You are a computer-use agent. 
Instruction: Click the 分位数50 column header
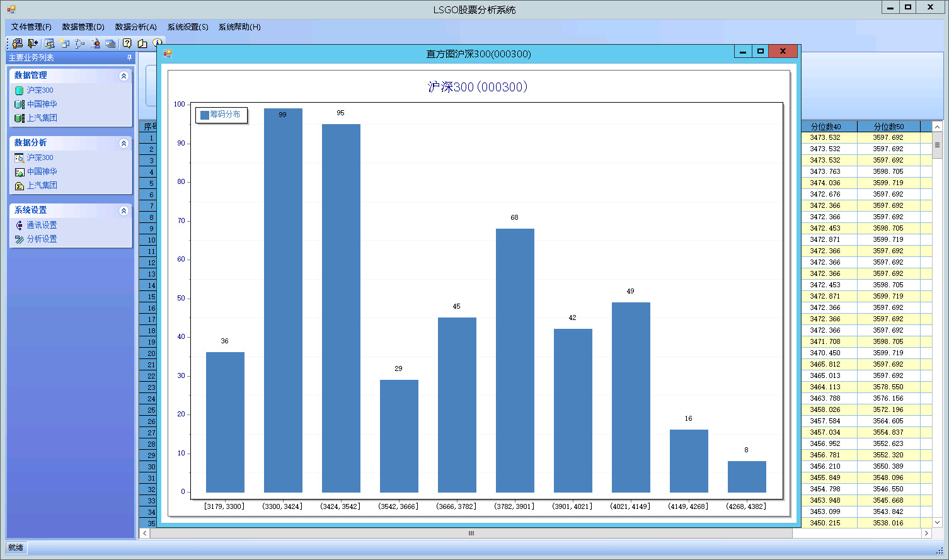[x=889, y=126]
